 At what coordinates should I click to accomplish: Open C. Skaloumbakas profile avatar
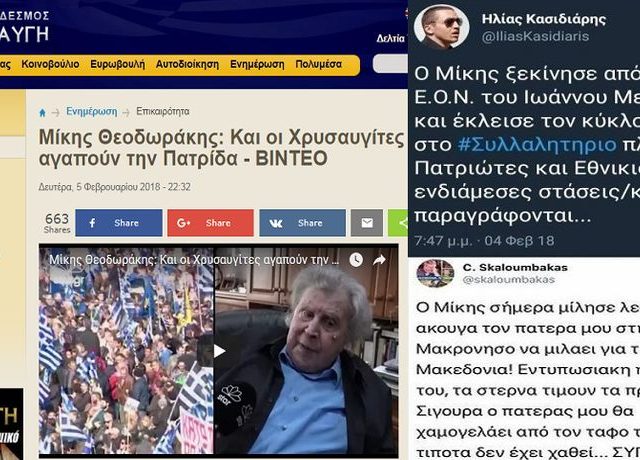point(435,273)
